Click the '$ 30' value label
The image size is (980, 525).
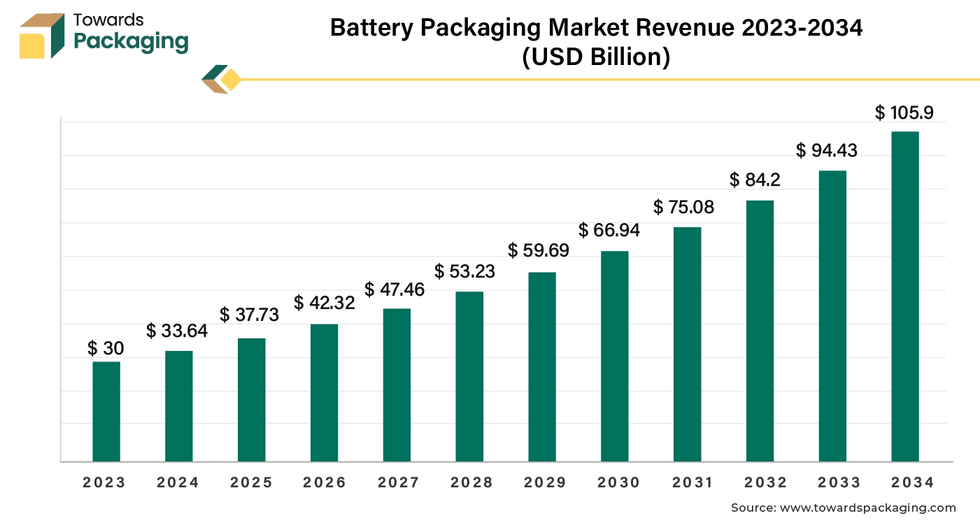(106, 347)
